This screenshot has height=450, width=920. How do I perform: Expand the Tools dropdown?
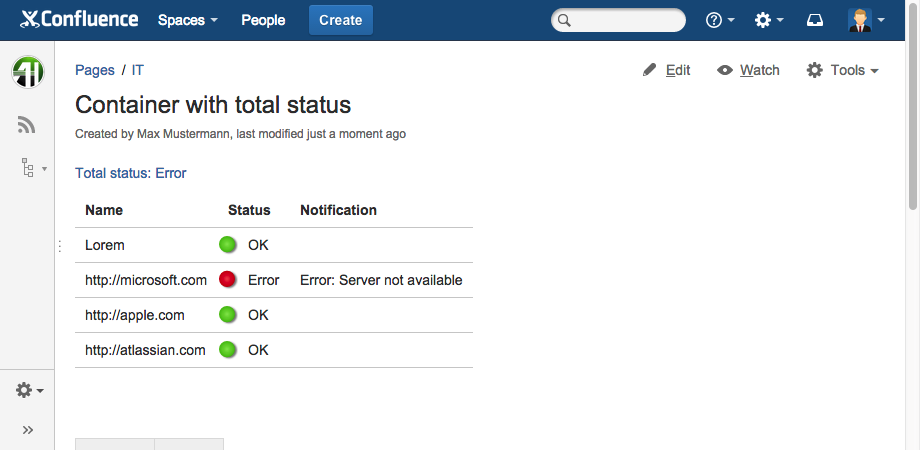[843, 70]
